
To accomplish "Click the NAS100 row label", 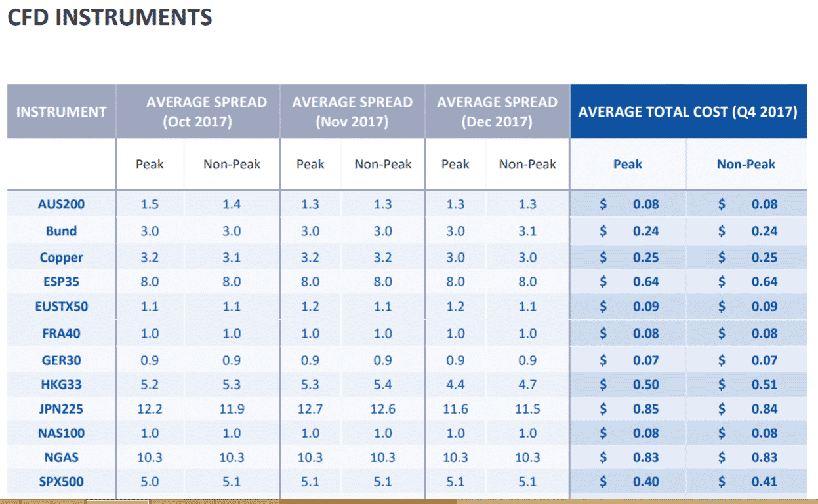I will (x=61, y=433).
